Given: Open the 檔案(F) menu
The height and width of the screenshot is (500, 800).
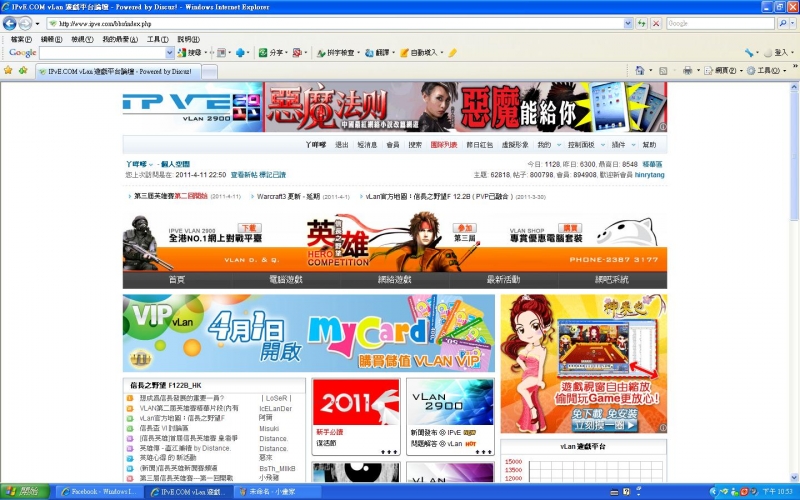Looking at the screenshot, I should tap(21, 39).
